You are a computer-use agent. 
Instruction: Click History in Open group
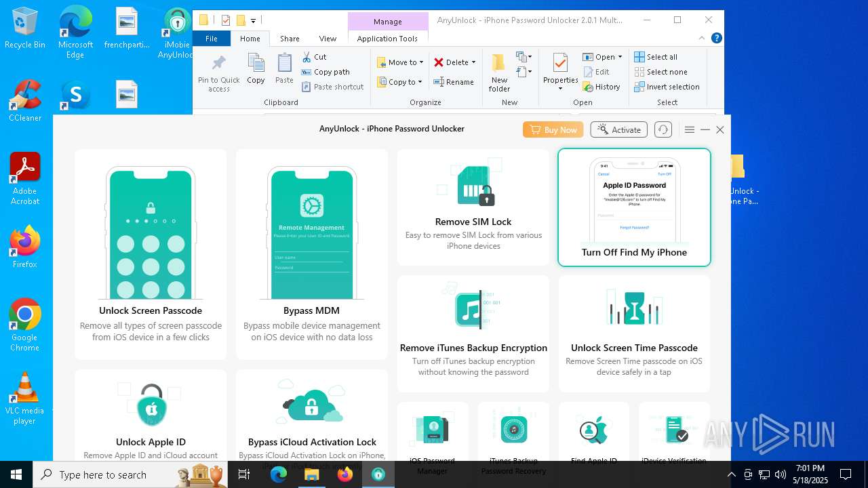(x=601, y=87)
